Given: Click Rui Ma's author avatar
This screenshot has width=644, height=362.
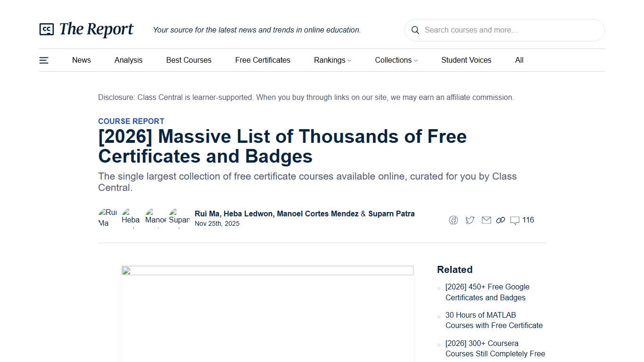Looking at the screenshot, I should [107, 218].
